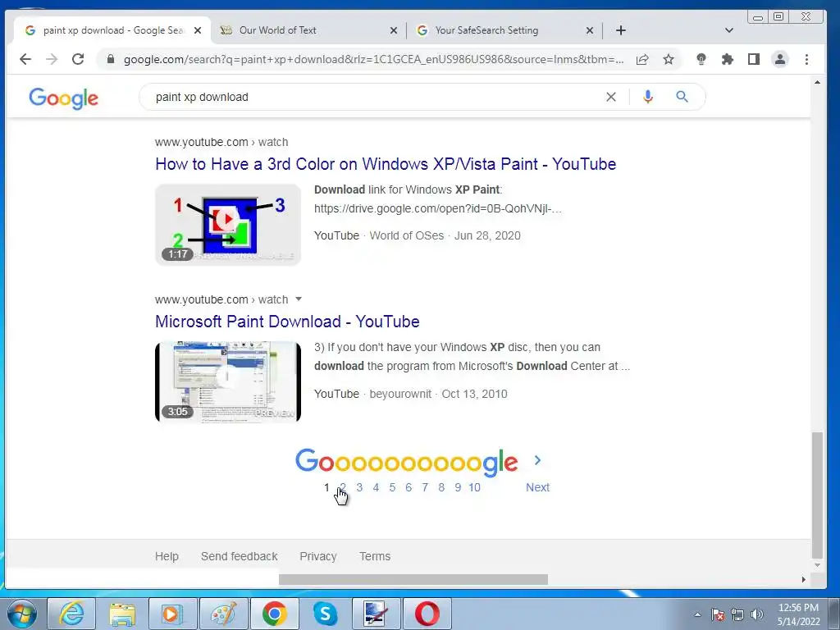This screenshot has height=630, width=840.
Task: Click the scroll right arrow
Action: [803, 580]
